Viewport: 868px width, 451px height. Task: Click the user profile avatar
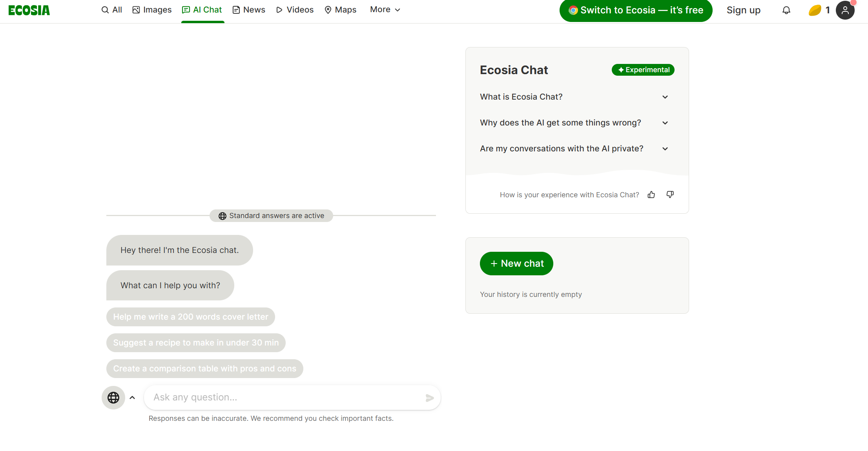tap(845, 10)
